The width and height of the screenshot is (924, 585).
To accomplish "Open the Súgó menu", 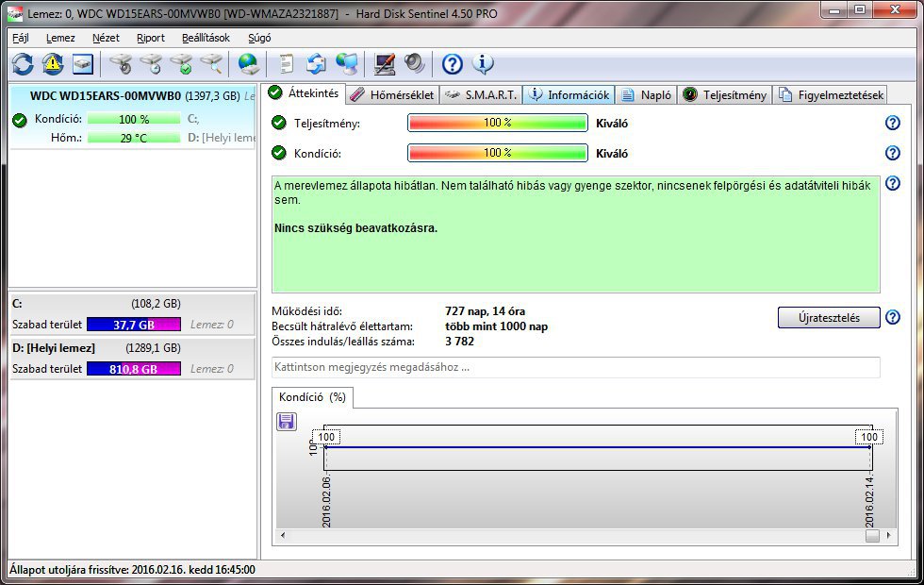I will (259, 38).
